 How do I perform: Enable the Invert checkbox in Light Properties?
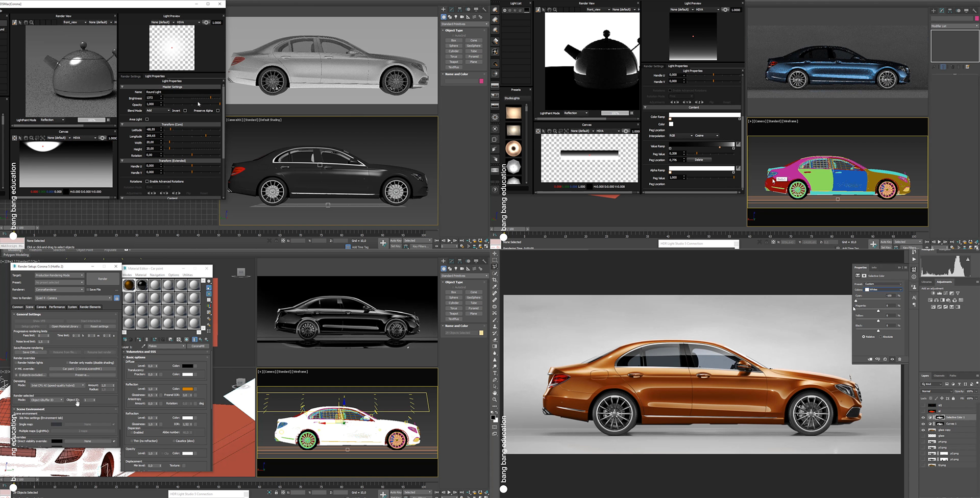pos(185,110)
